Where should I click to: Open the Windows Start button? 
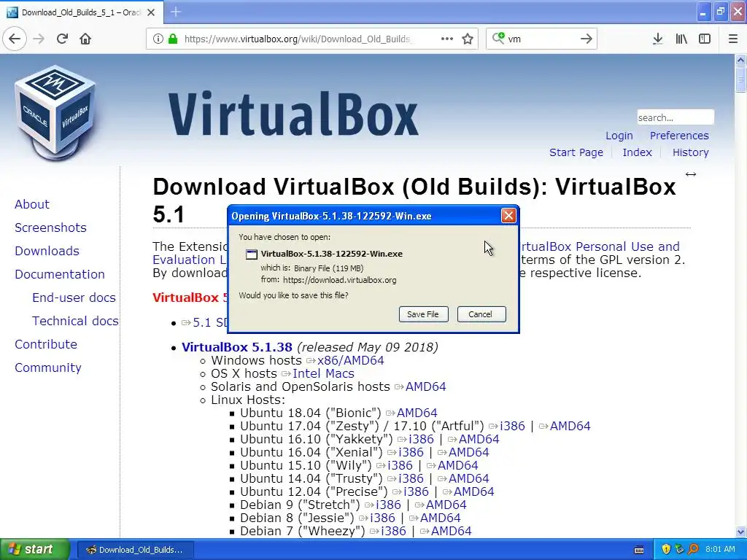point(35,549)
